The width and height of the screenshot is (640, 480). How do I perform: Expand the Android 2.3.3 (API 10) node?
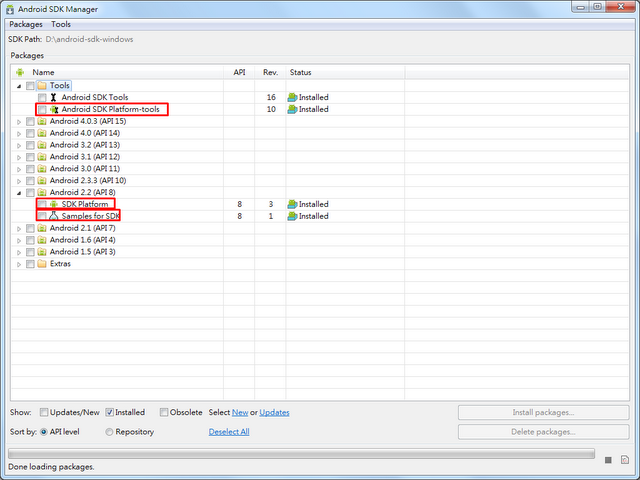[19, 181]
